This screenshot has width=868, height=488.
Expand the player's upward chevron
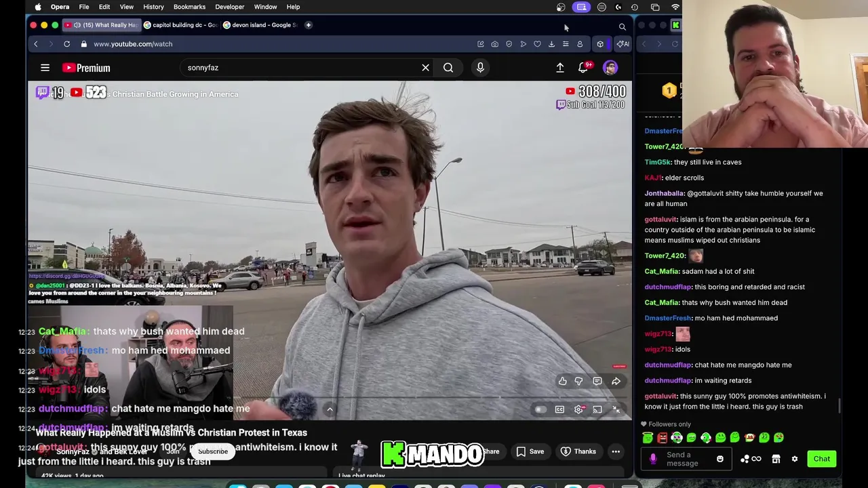(330, 409)
